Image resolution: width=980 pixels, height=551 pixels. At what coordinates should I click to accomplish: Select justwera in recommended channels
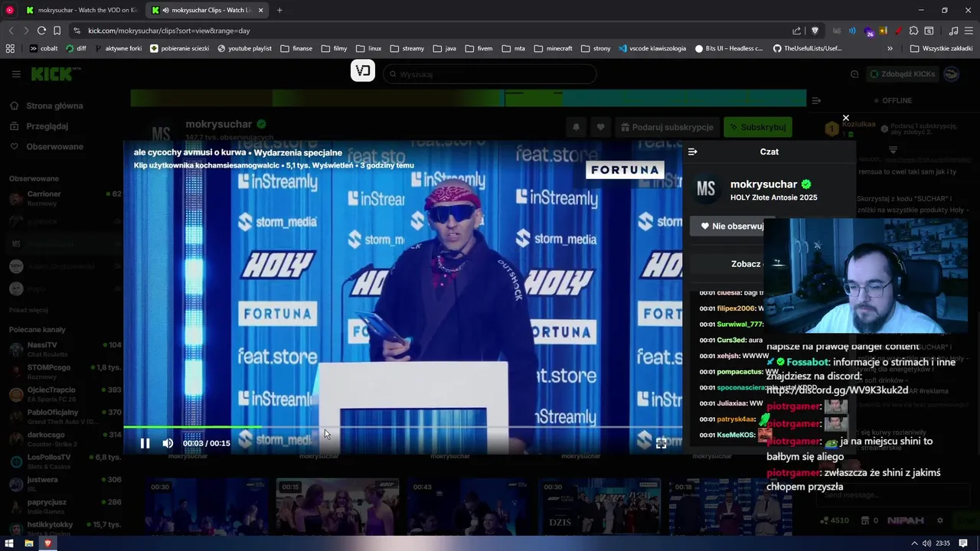[x=65, y=484]
